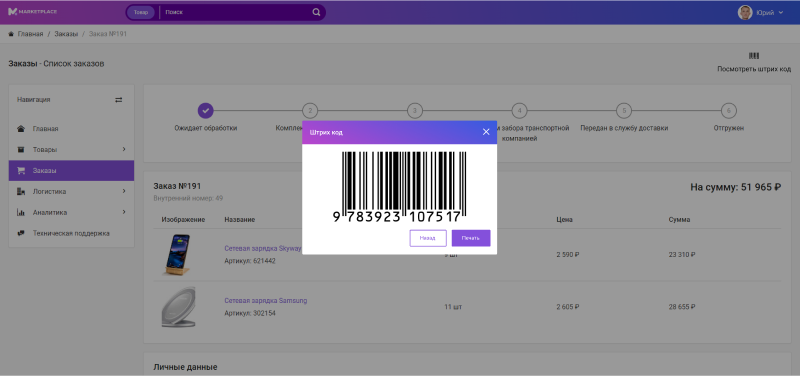Click the search magnifier icon
This screenshot has height=376, width=800.
click(x=316, y=12)
